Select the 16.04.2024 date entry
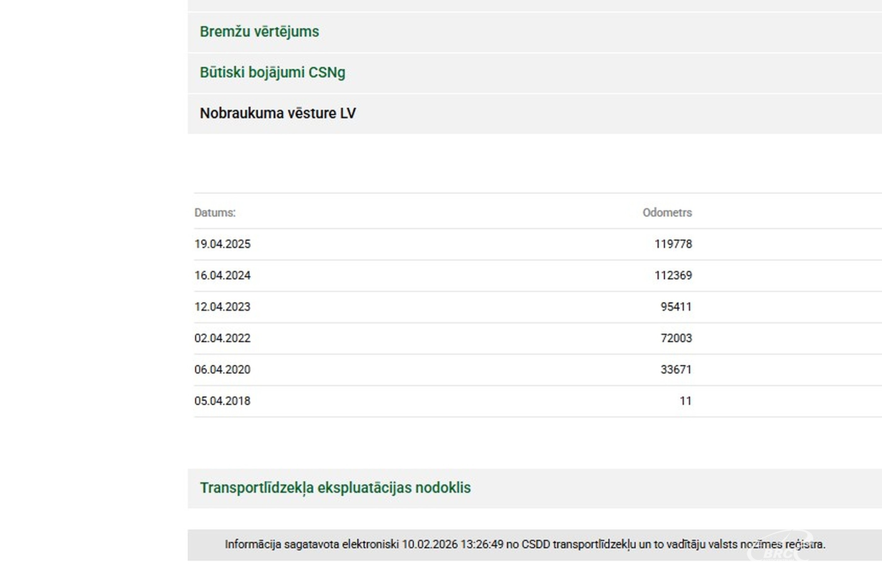Viewport: 882px width, 588px height. 222,276
